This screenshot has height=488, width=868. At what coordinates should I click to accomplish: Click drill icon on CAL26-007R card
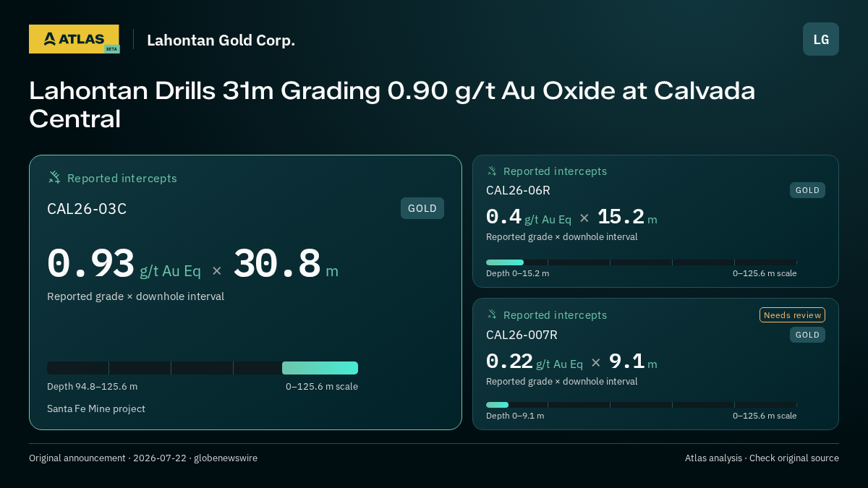coord(492,314)
